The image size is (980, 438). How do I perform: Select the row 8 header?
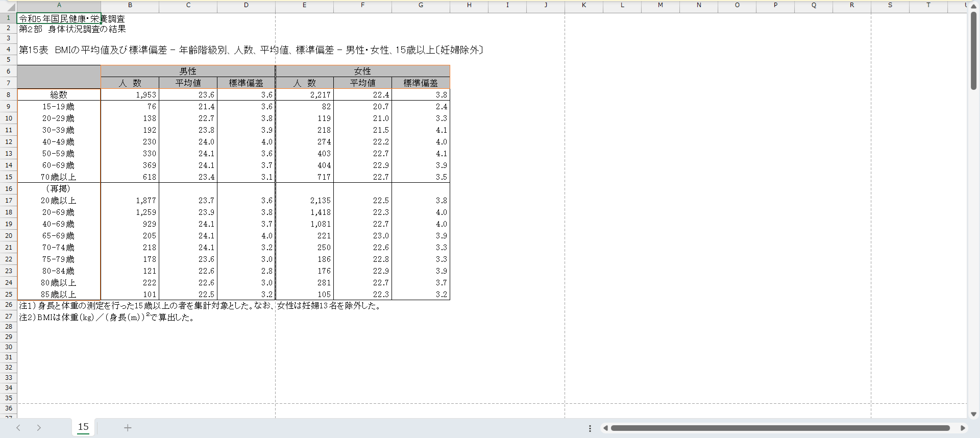(x=8, y=95)
